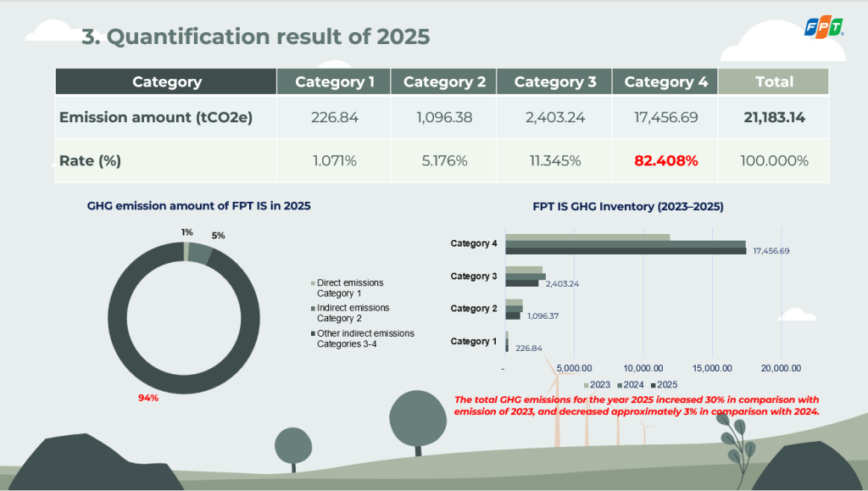Click the bar chart data label 2,403.24

(x=563, y=283)
